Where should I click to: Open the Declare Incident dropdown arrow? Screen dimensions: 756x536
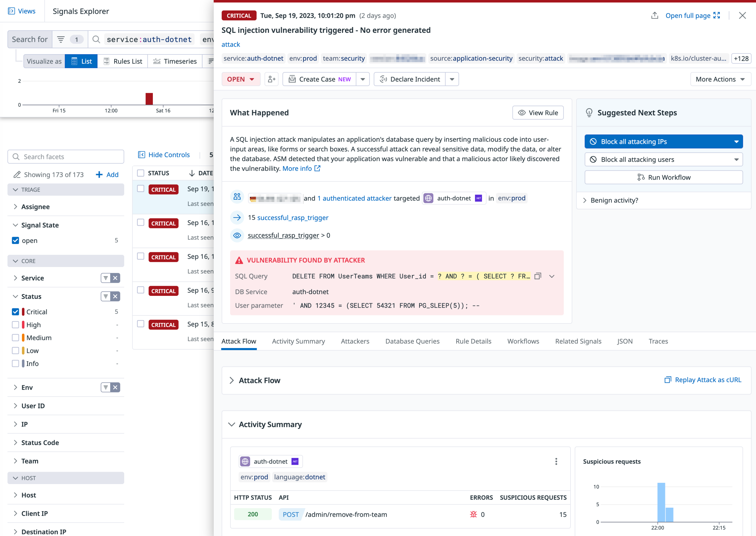452,79
